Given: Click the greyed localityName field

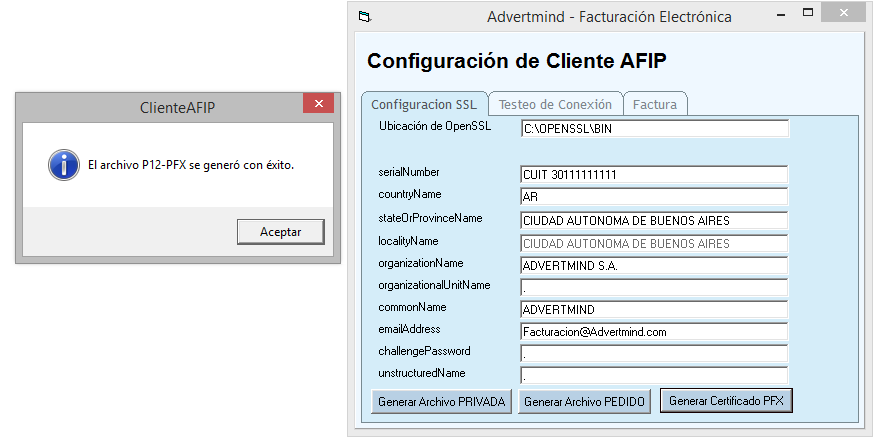Looking at the screenshot, I should pos(654,243).
